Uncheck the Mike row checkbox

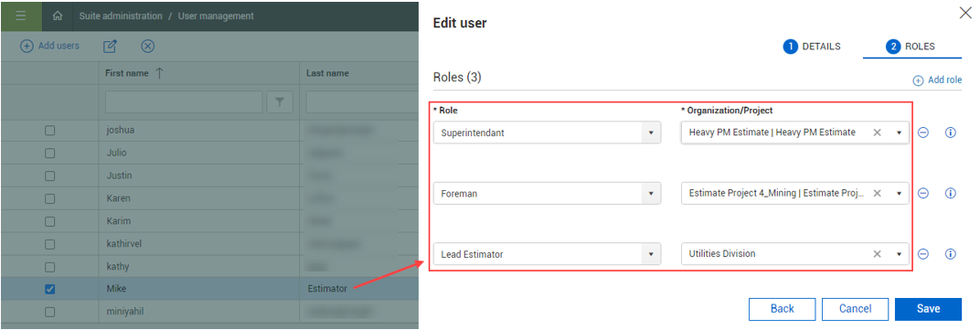(50, 289)
